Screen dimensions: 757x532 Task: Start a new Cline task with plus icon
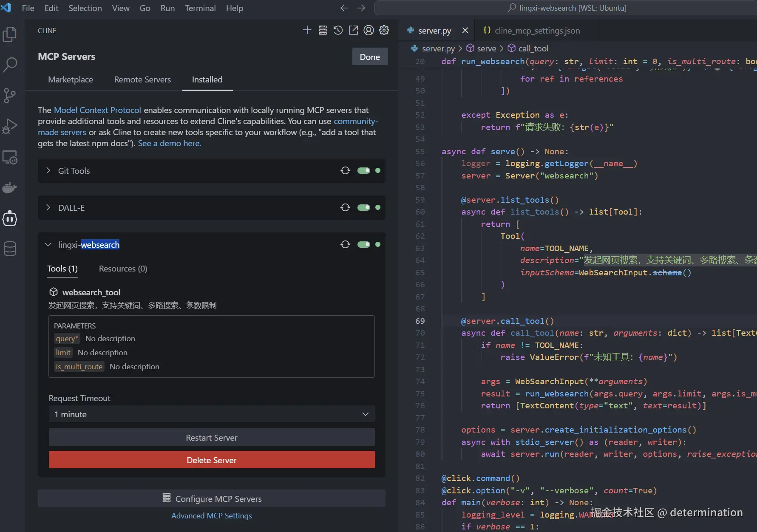tap(307, 30)
